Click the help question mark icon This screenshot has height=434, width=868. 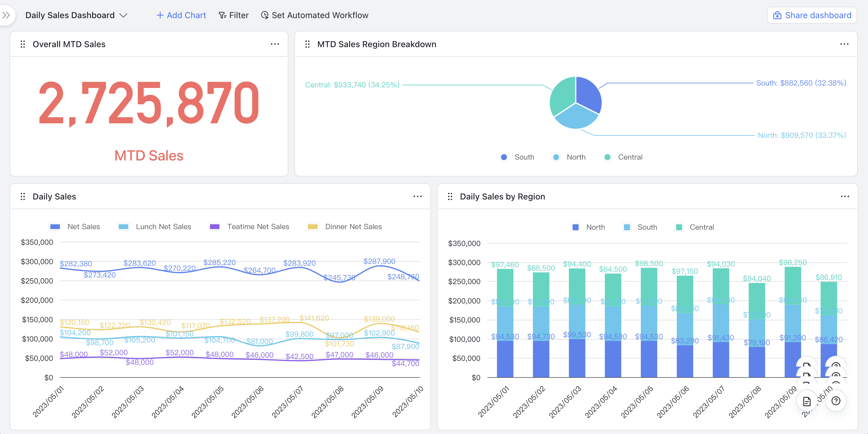836,401
